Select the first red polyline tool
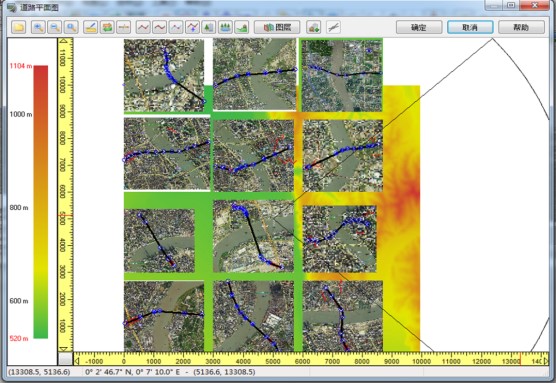The height and width of the screenshot is (383, 556). (143, 27)
